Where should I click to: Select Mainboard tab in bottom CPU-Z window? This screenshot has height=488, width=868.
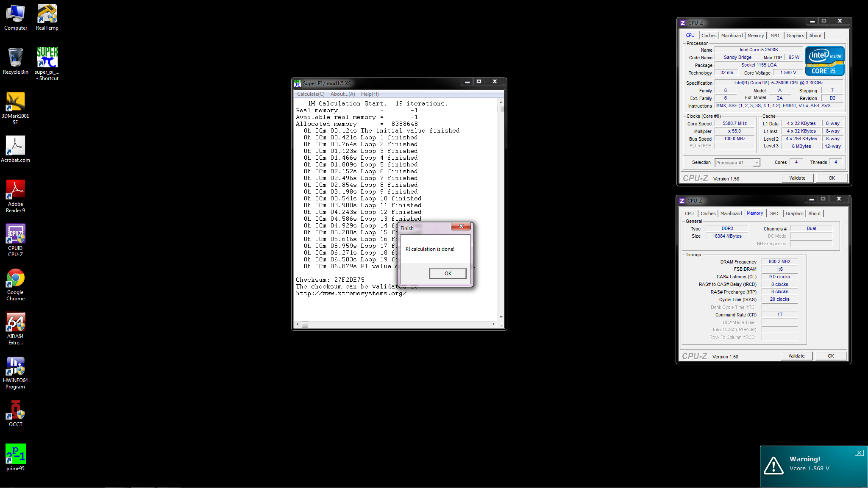point(731,213)
